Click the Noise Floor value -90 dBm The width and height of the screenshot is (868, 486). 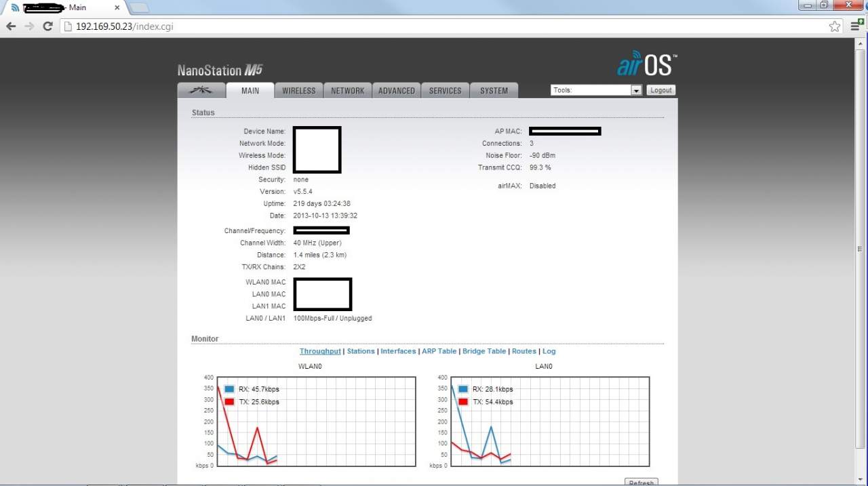(542, 156)
